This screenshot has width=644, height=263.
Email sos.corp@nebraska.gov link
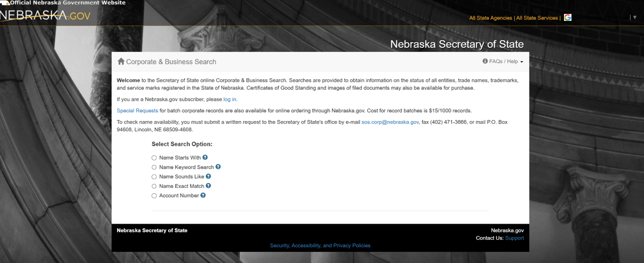390,122
